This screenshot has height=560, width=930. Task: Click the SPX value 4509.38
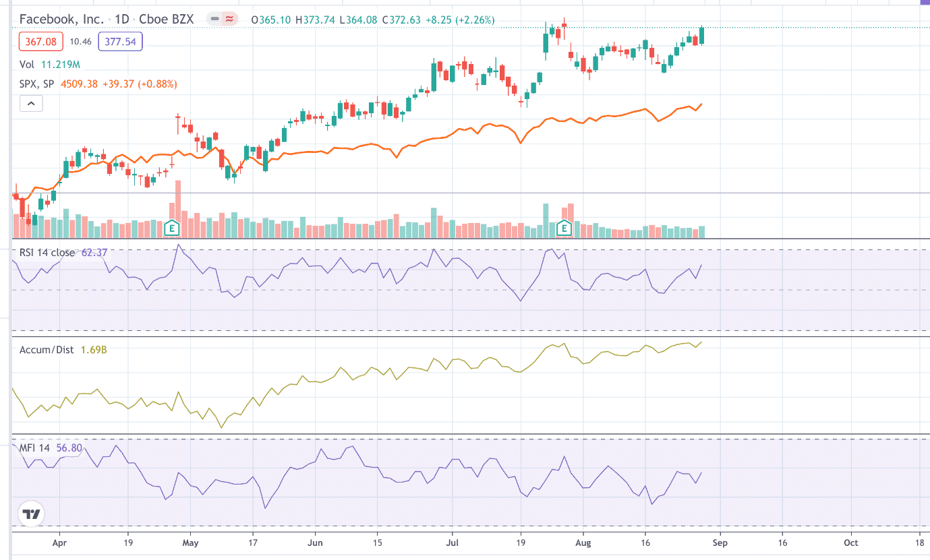(x=79, y=84)
